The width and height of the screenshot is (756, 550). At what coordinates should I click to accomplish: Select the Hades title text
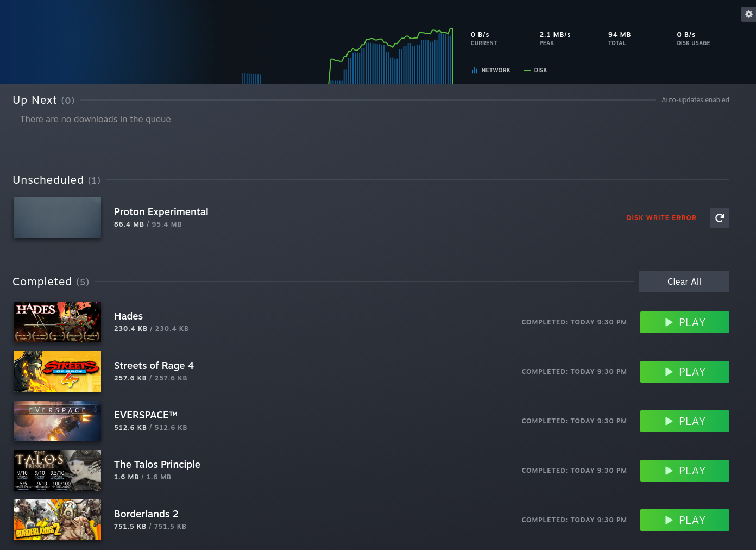tap(129, 316)
